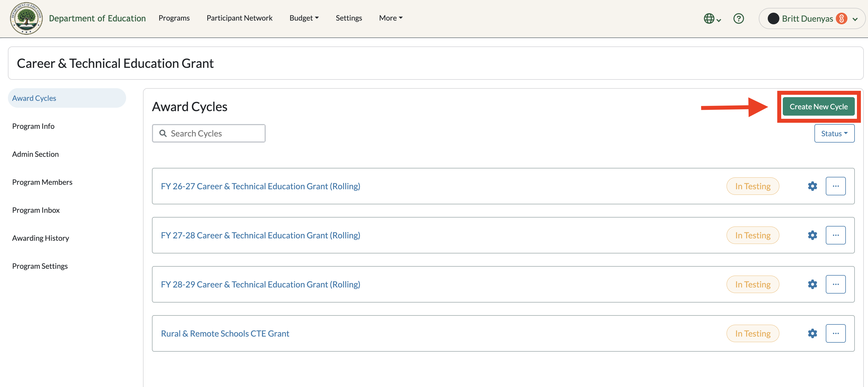Expand the user account chevron
868x387 pixels.
(855, 19)
